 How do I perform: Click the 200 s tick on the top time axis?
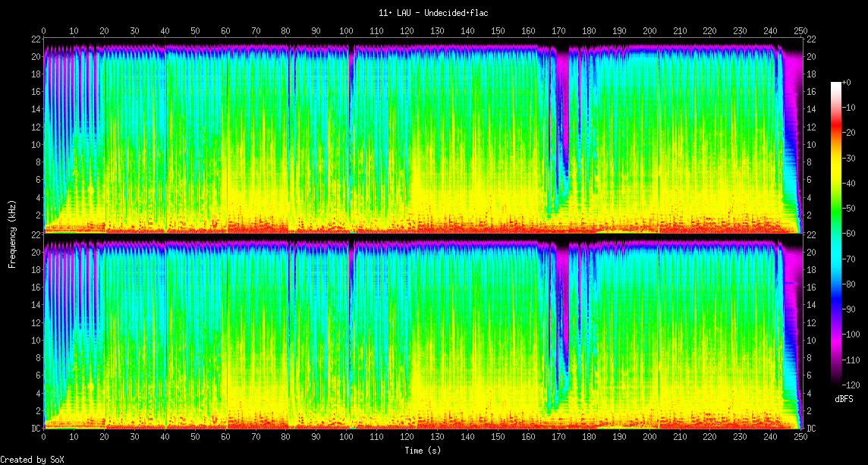[x=649, y=31]
